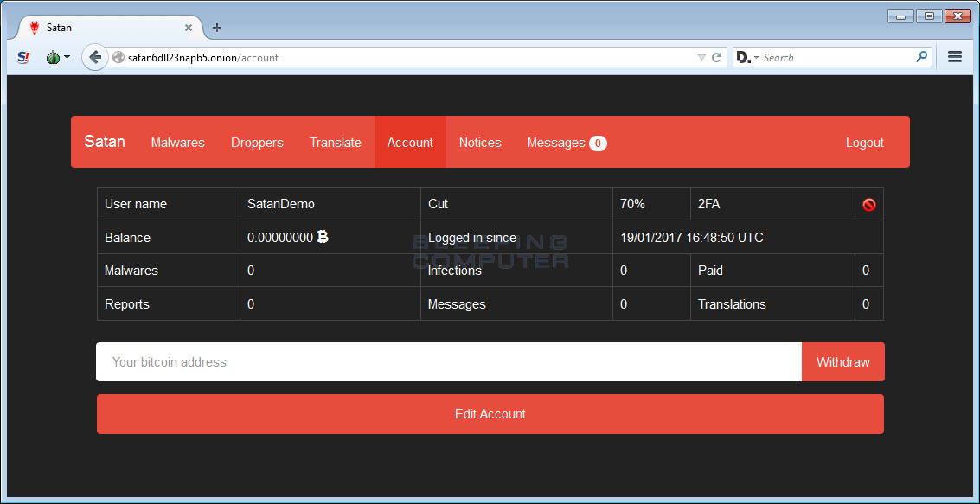Open the Malwares menu item
980x504 pixels.
(x=178, y=143)
